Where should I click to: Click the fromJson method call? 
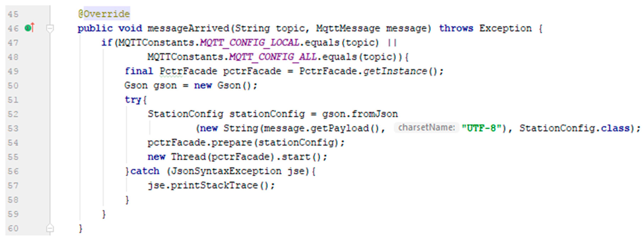[374, 114]
